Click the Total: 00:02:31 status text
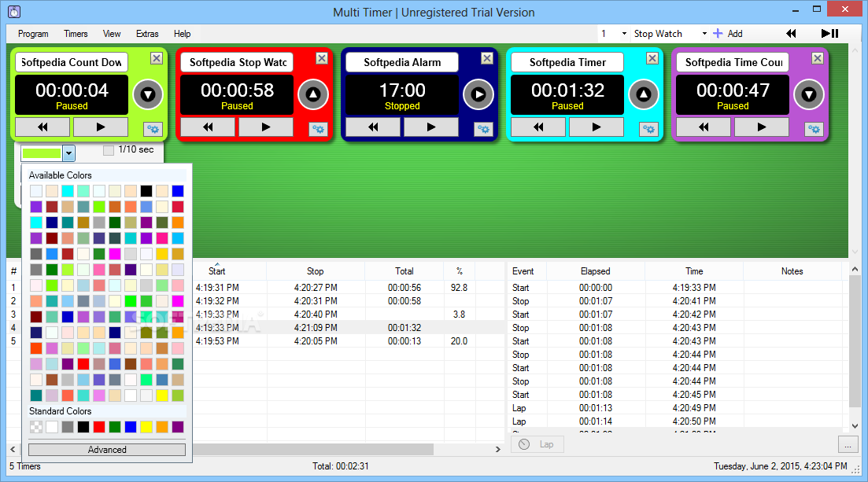The width and height of the screenshot is (868, 482). coord(341,466)
